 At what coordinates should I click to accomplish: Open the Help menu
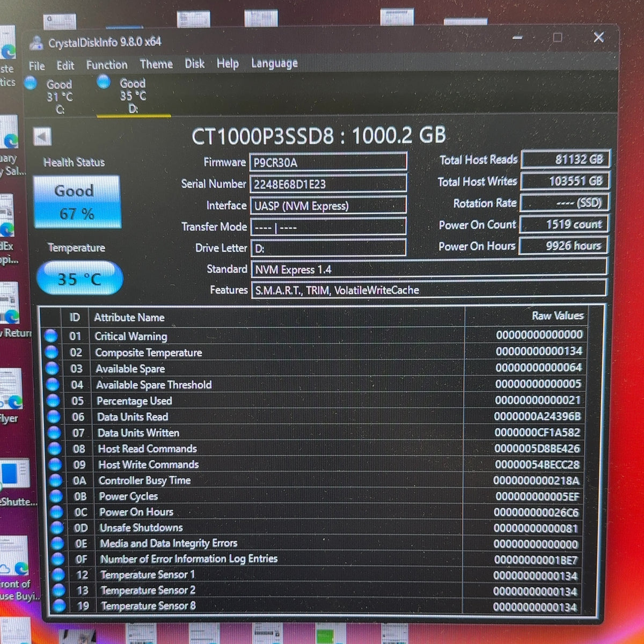(228, 64)
